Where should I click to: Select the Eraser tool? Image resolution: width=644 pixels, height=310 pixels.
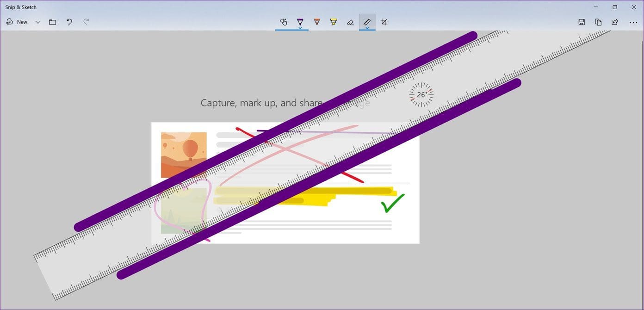pos(350,22)
